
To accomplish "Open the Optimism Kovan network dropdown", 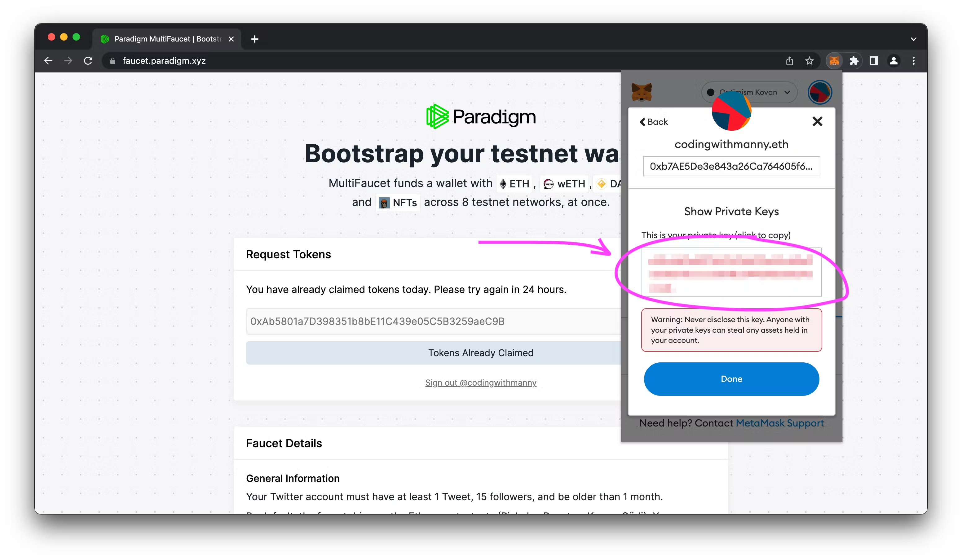I will click(x=749, y=92).
